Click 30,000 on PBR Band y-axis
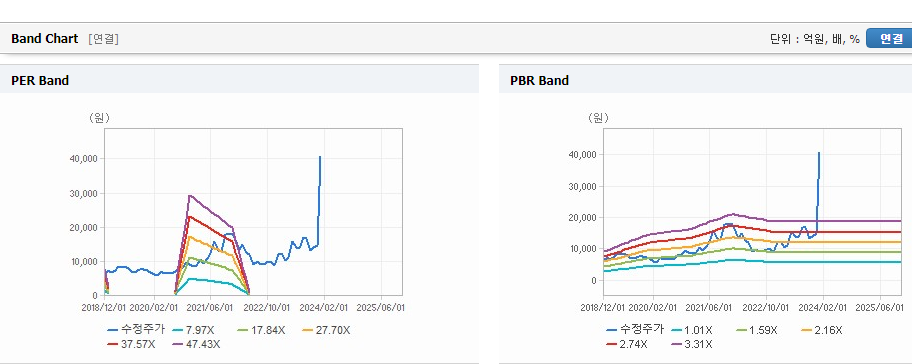 (583, 187)
